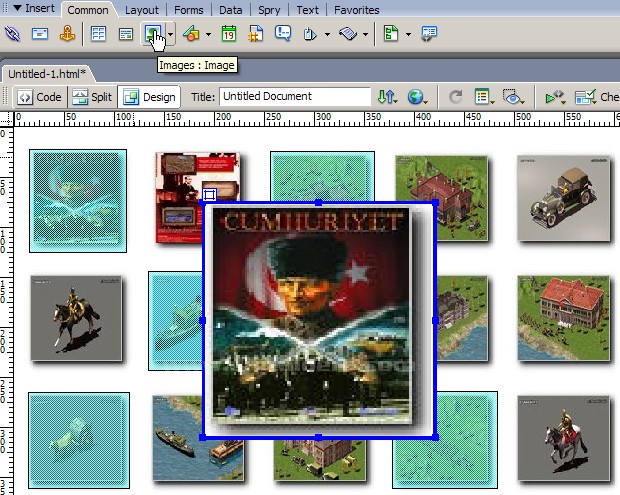Switch to the Common tab

(x=88, y=10)
